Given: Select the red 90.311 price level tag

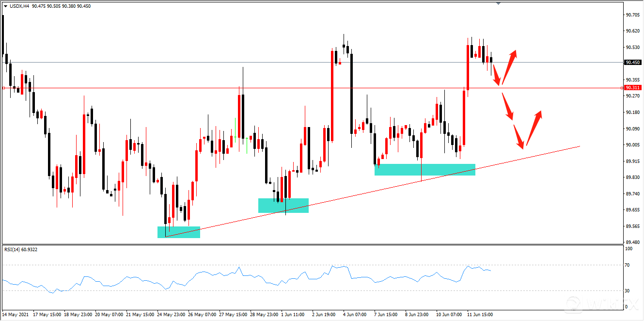Looking at the screenshot, I should click(632, 88).
